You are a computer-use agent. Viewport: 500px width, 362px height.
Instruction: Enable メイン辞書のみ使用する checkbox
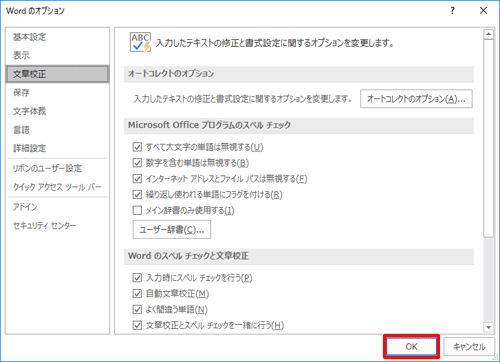pos(137,210)
